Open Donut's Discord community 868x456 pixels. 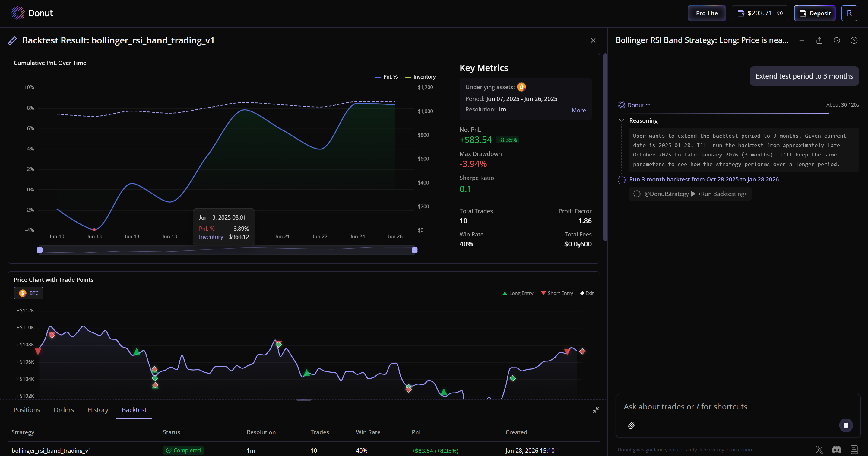pyautogui.click(x=836, y=450)
